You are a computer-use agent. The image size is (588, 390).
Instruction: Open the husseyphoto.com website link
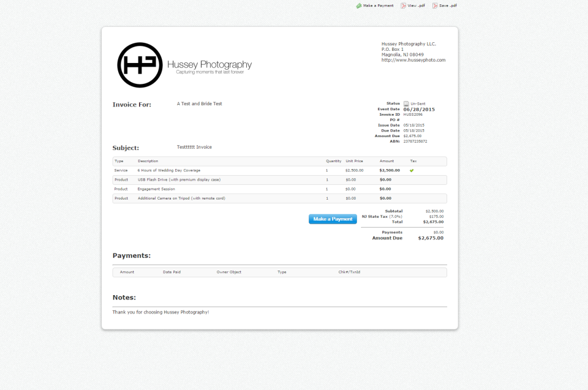pyautogui.click(x=413, y=60)
